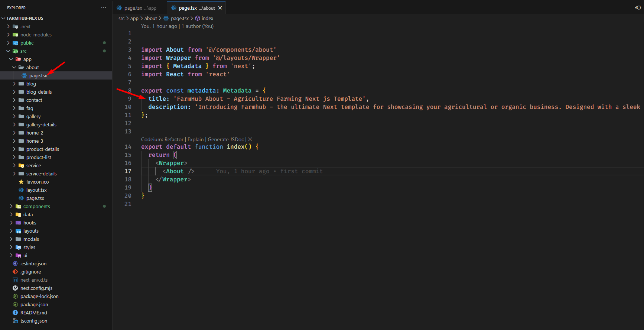Select the about breadcrumb segment

[150, 18]
